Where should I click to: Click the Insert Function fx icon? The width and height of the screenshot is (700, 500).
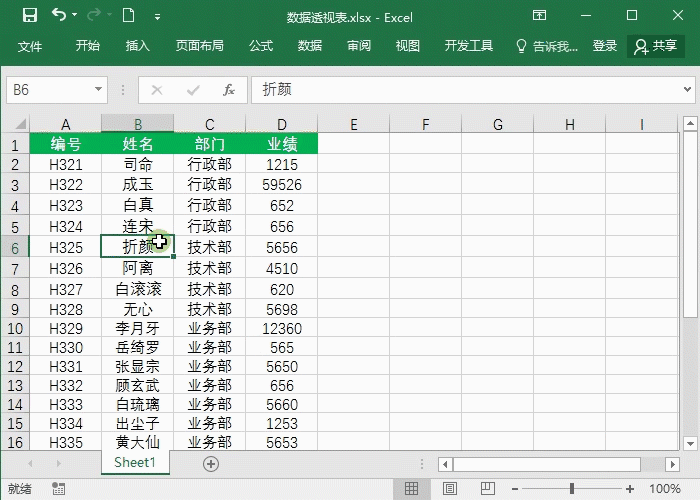(229, 90)
